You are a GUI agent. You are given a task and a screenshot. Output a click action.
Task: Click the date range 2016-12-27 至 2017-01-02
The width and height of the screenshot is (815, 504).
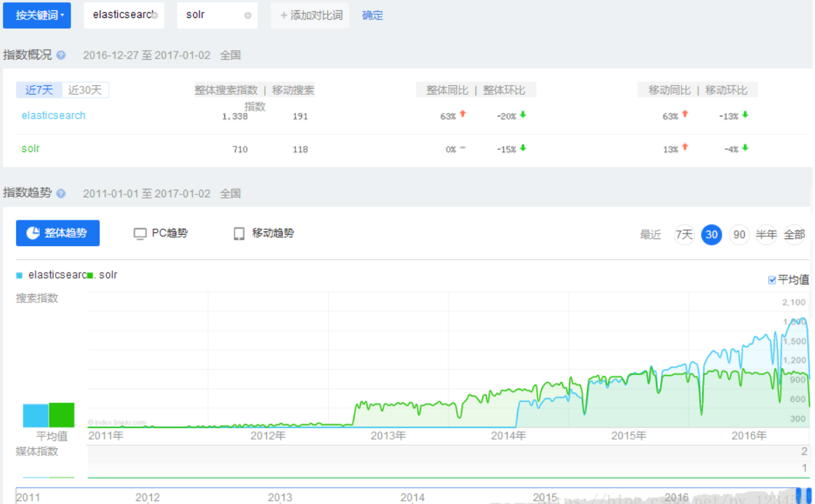coord(146,55)
